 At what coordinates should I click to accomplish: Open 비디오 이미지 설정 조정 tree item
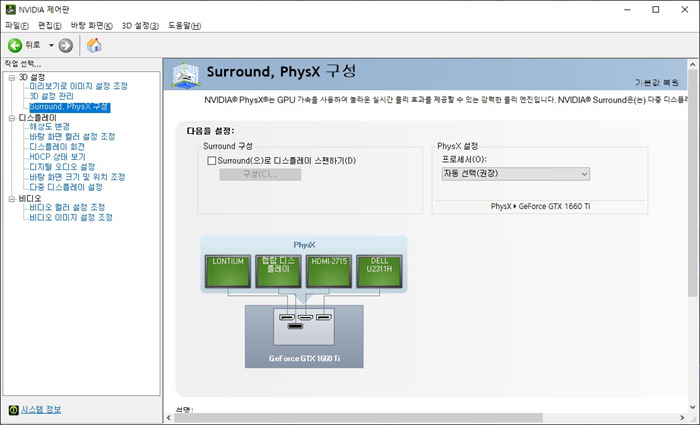pyautogui.click(x=71, y=217)
